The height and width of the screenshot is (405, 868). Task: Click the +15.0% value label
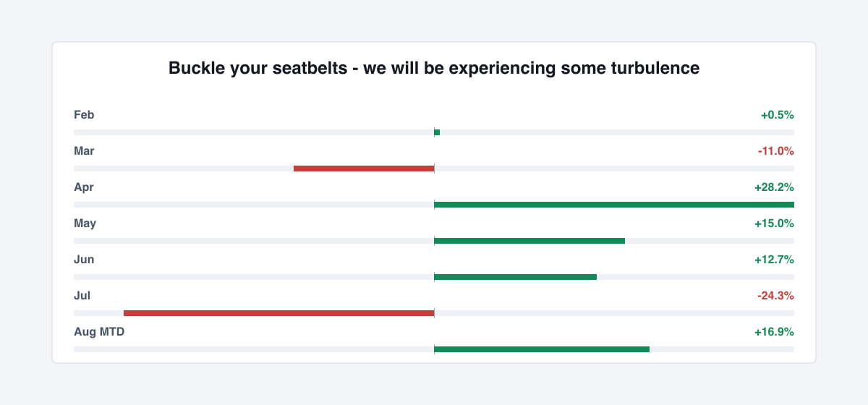point(774,223)
